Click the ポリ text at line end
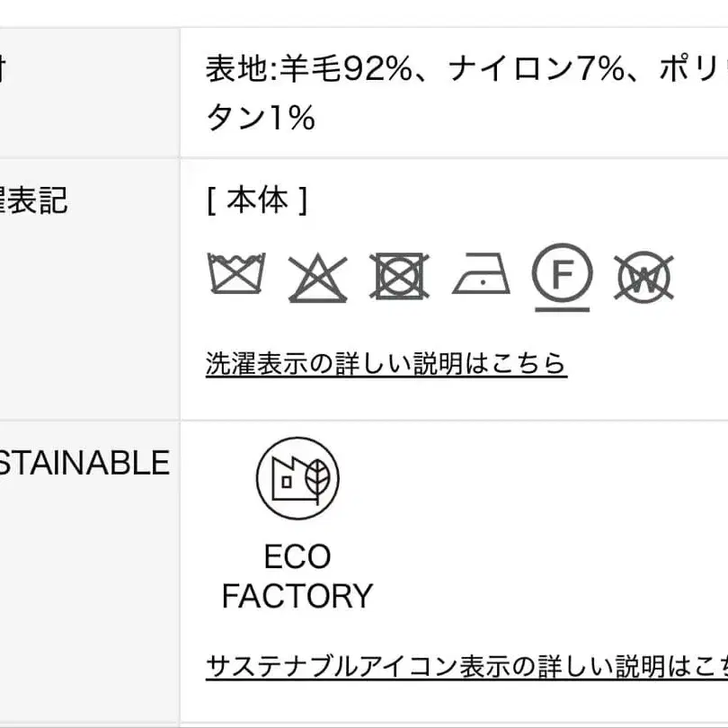728x728 pixels. pyautogui.click(x=692, y=69)
